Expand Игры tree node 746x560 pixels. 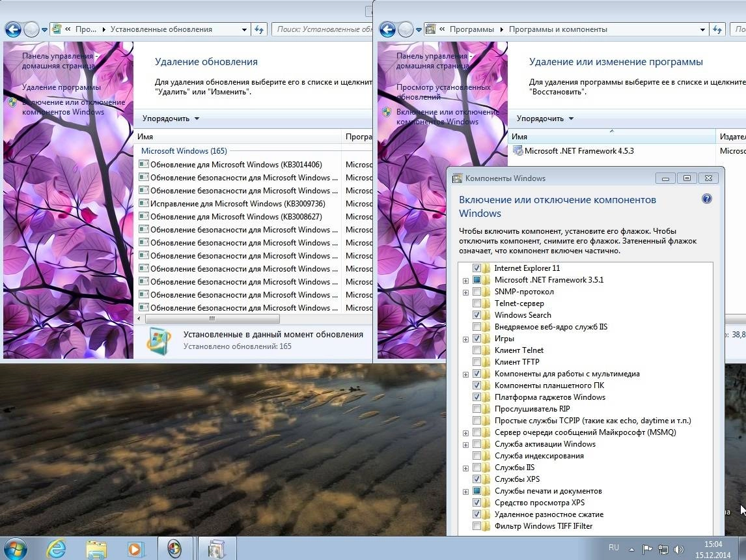coord(466,339)
